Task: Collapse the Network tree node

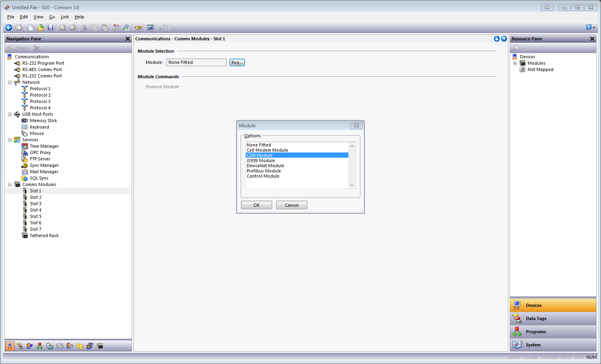Action: tap(10, 82)
